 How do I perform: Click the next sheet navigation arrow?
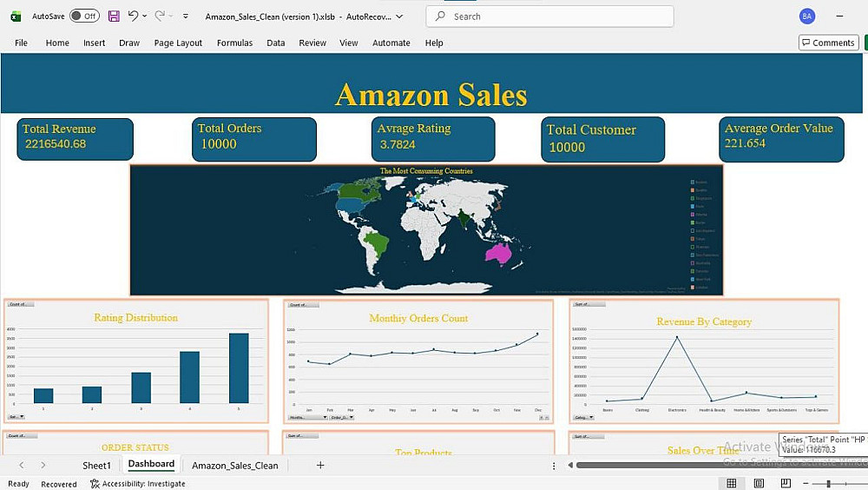pos(43,465)
